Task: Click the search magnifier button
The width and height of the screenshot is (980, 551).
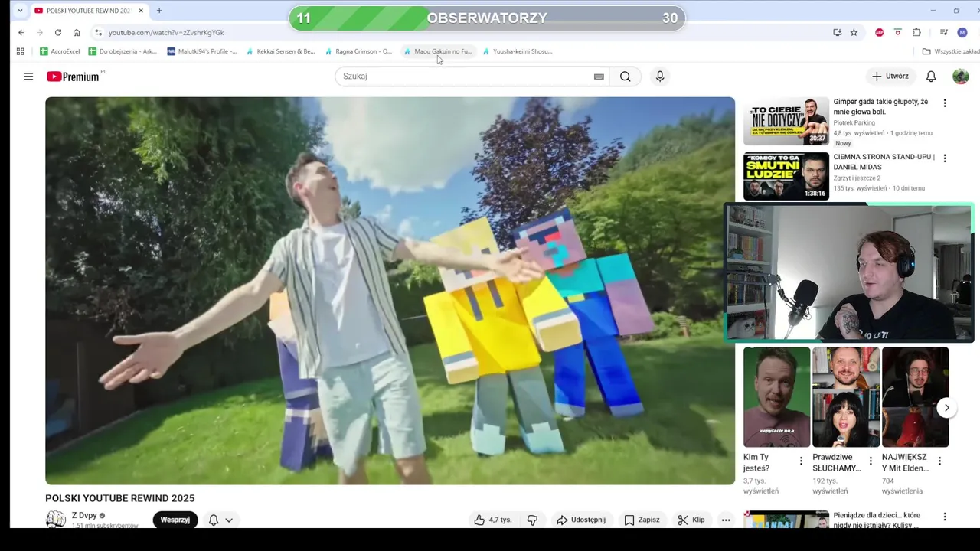Action: [x=626, y=77]
